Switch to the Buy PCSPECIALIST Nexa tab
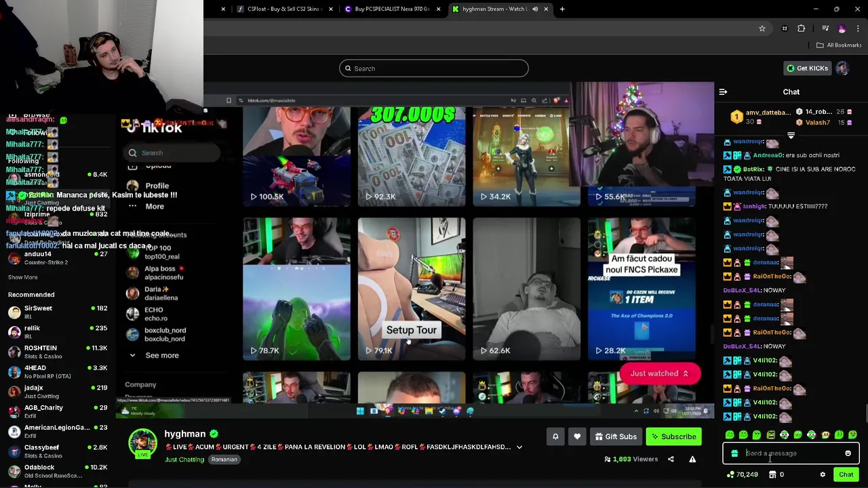868x488 pixels. pyautogui.click(x=390, y=9)
